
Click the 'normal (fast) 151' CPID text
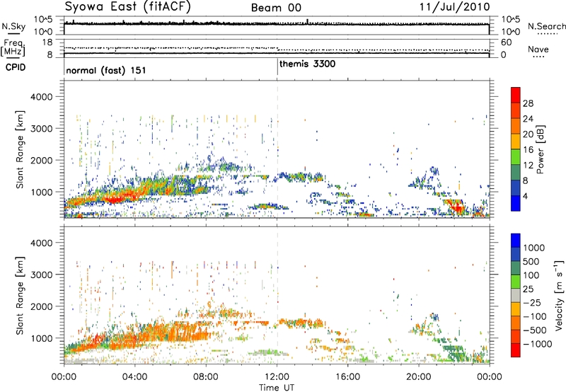click(105, 70)
